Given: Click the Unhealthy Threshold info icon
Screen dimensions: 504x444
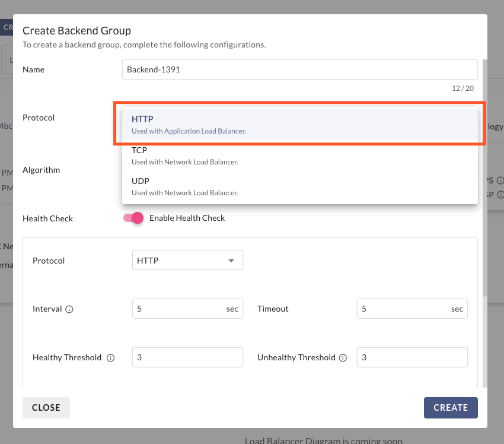Looking at the screenshot, I should pos(342,358).
